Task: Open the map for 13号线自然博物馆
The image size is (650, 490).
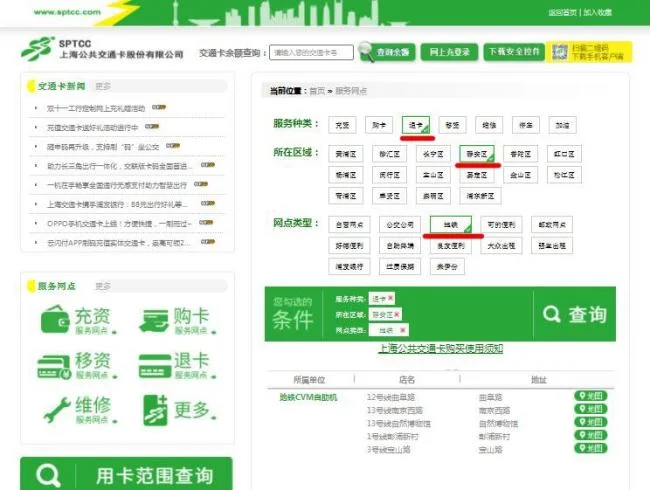Action: click(591, 422)
